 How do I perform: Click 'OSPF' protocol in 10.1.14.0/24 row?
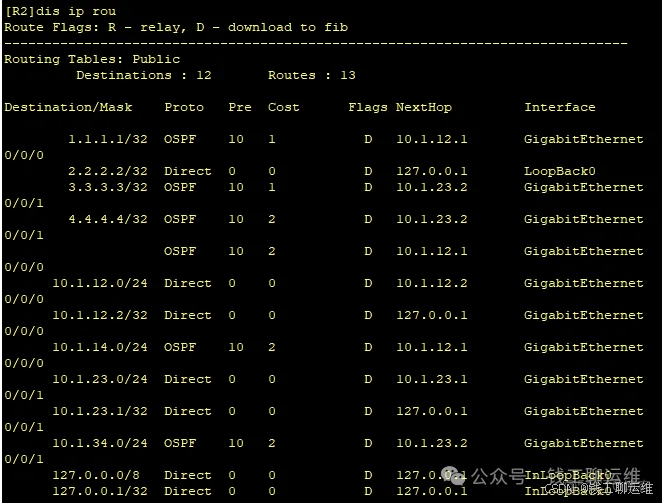point(180,347)
